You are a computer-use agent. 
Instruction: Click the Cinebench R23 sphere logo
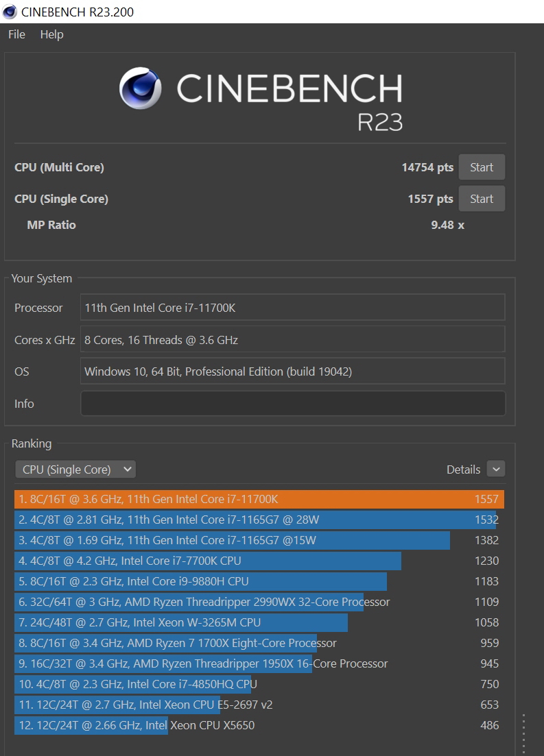(x=141, y=88)
